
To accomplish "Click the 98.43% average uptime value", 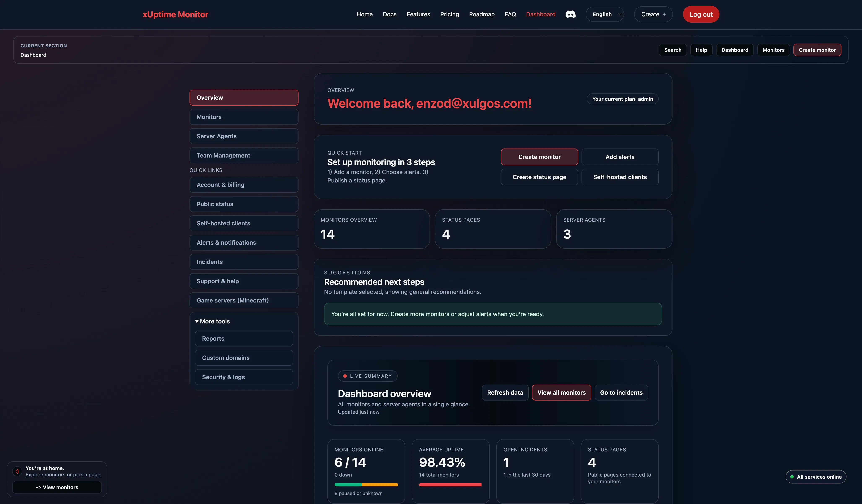I will pyautogui.click(x=442, y=462).
